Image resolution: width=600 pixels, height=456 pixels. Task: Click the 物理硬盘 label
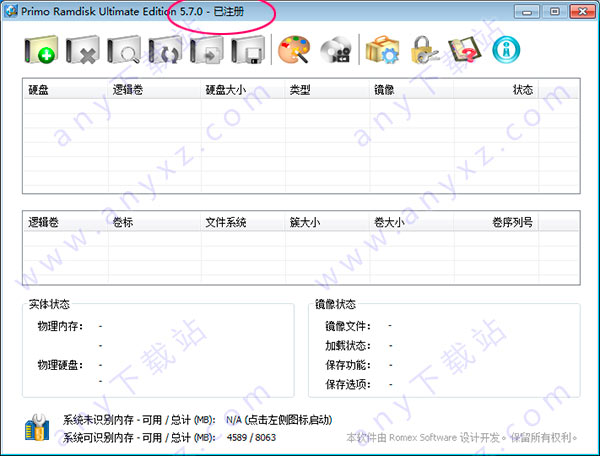[60, 365]
